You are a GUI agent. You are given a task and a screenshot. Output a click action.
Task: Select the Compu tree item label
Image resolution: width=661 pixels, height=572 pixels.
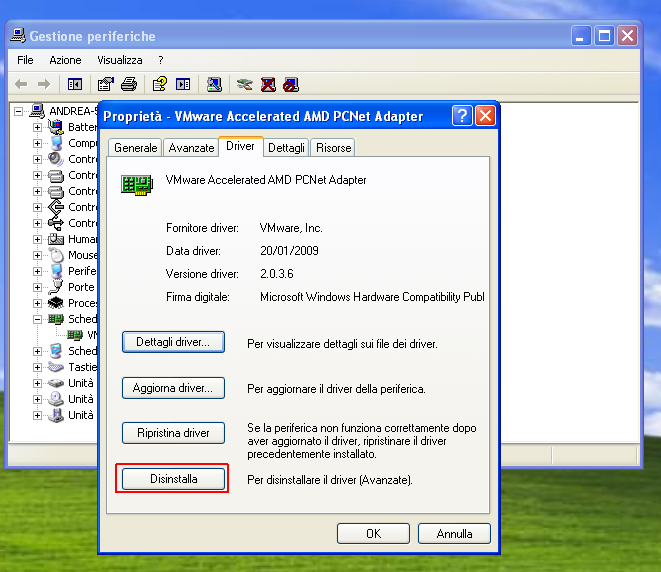coord(82,143)
